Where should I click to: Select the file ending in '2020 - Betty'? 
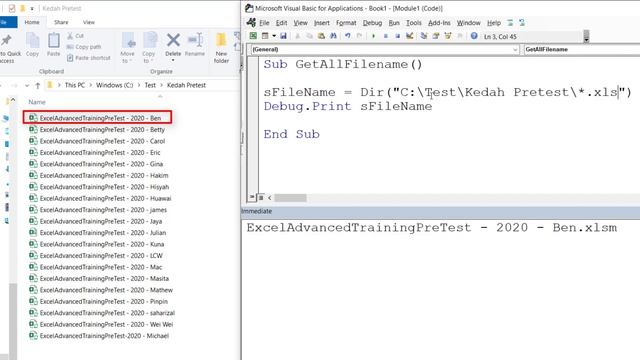[x=97, y=129]
